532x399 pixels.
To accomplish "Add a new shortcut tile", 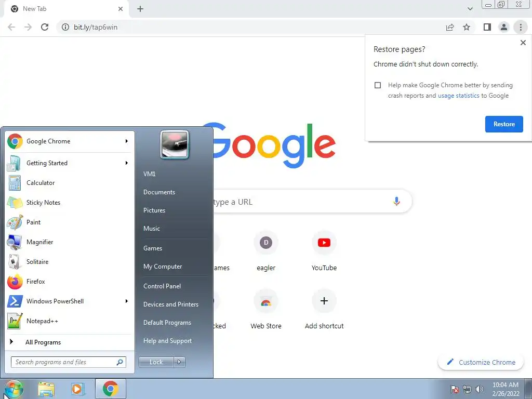I will click(324, 309).
